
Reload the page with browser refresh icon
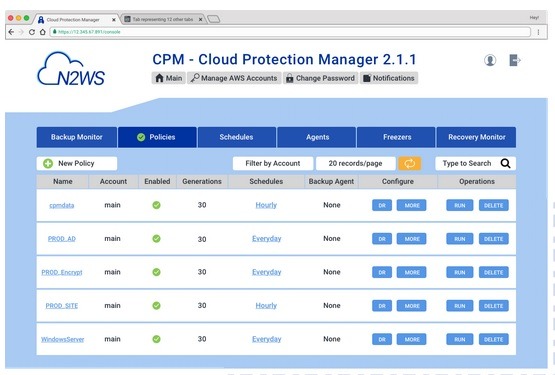32,32
